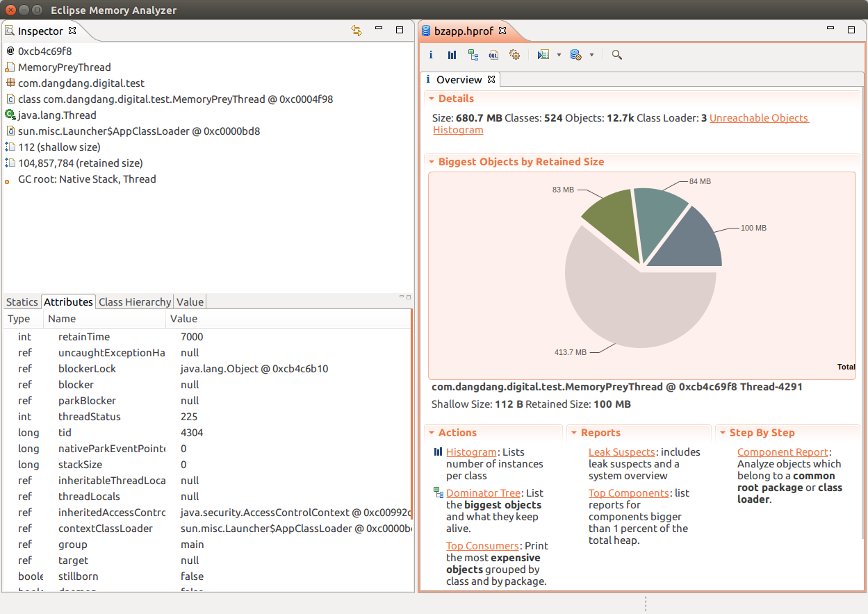
Task: Click the Top Consumers action link
Action: [482, 545]
